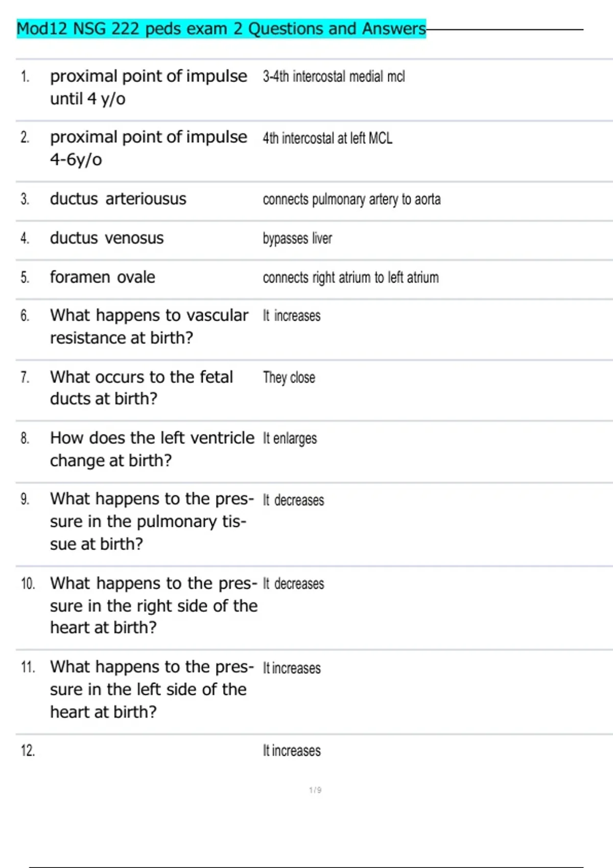Click the 'They close' answer
The width and height of the screenshot is (613, 868).
click(x=289, y=377)
